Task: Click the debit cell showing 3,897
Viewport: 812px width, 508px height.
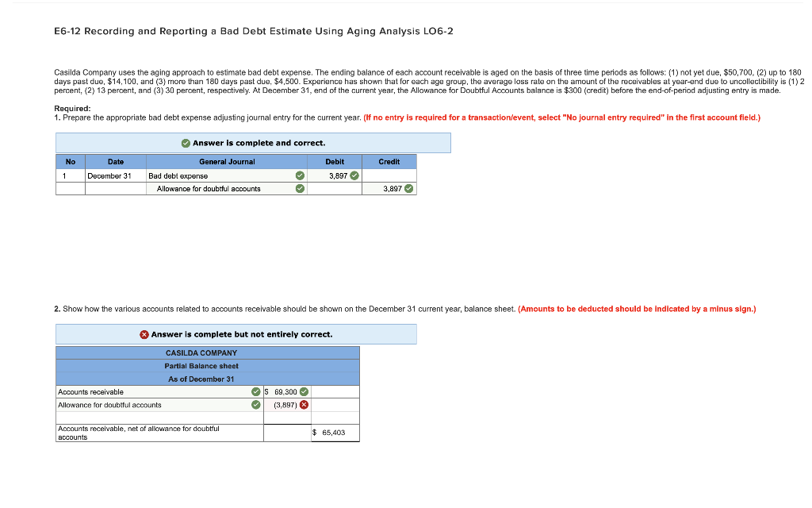Action: (337, 175)
